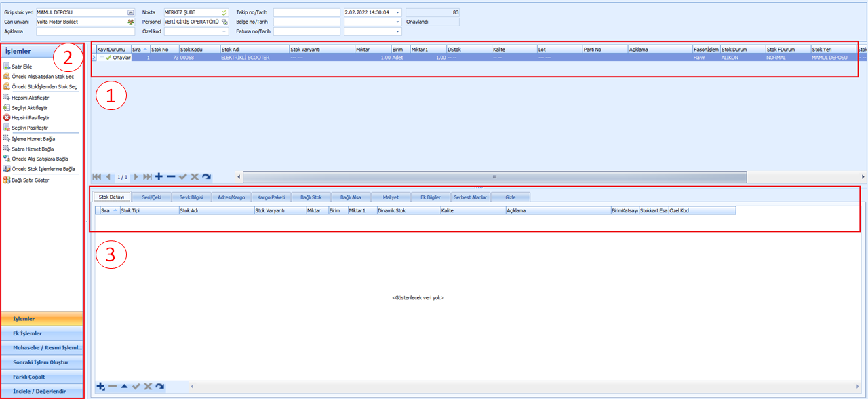
Task: Open ellipsis button in Özel kod field
Action: coord(224,31)
